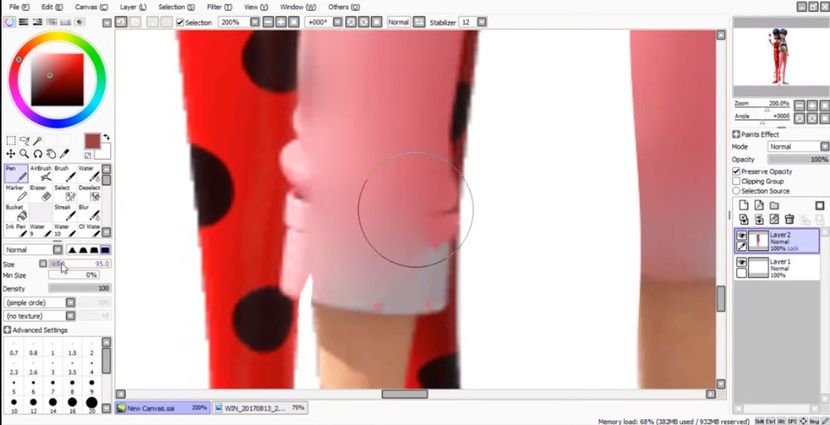This screenshot has height=425, width=830.
Task: Open the layer Mode Normal dropdown
Action: pos(825,147)
